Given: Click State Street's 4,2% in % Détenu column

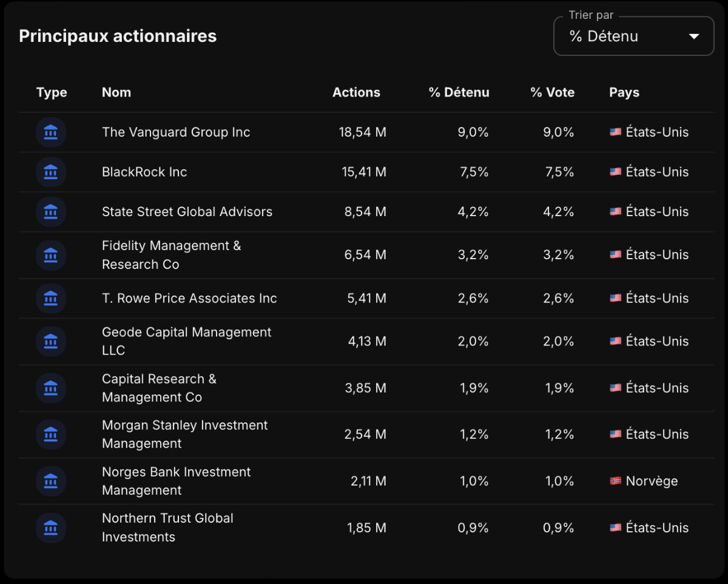Looking at the screenshot, I should coord(473,212).
